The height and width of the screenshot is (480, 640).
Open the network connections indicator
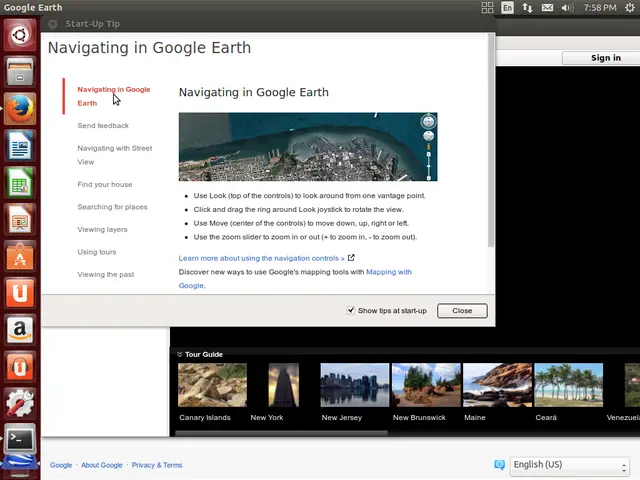[x=527, y=7]
